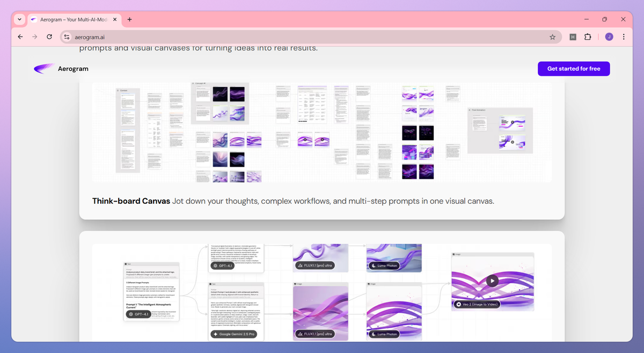Image resolution: width=644 pixels, height=353 pixels.
Task: View site information for aerogram.ai
Action: (67, 37)
